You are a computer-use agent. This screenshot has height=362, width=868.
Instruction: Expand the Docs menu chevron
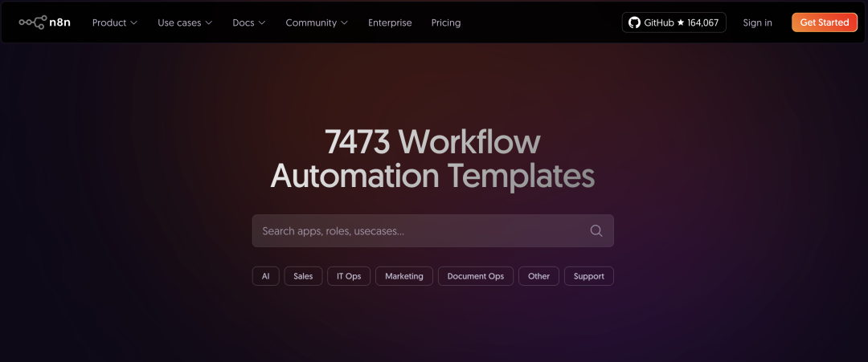262,22
